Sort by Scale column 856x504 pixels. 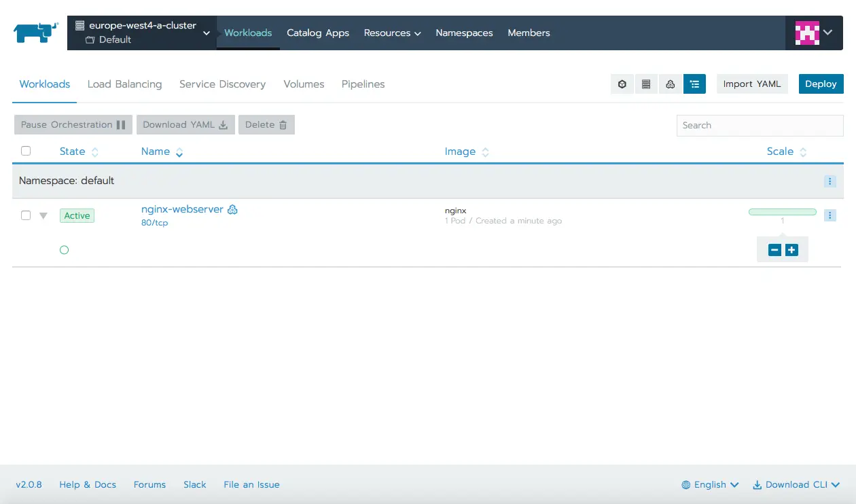click(787, 151)
